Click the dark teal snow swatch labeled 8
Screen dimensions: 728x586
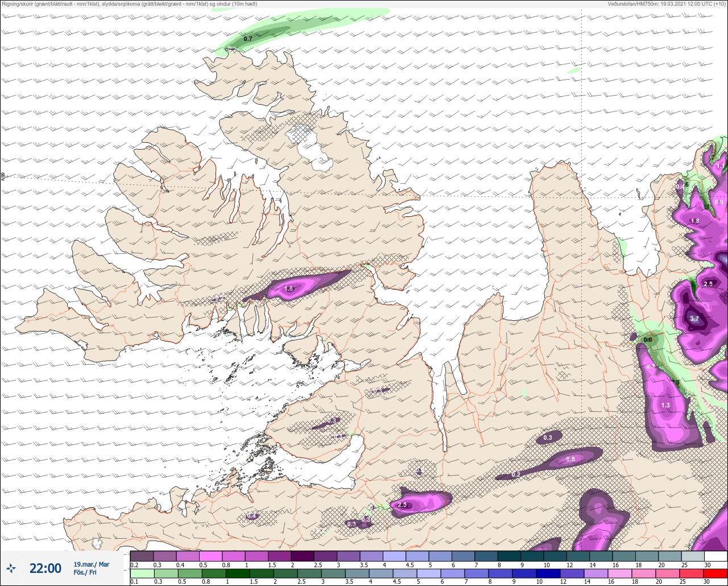coord(509,556)
